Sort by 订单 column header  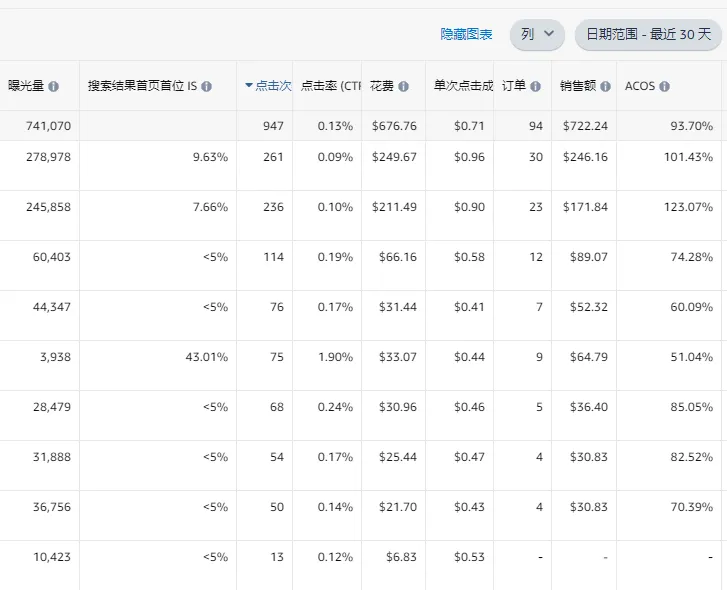514,86
